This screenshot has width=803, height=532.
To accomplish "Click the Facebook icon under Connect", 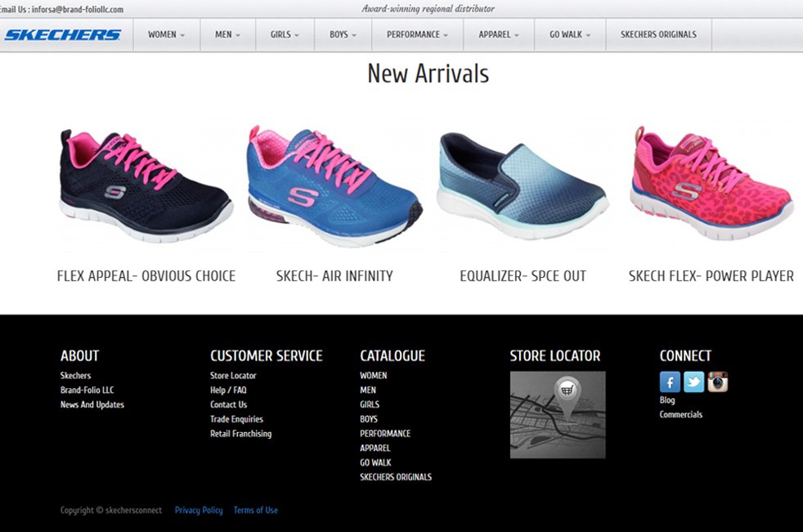I will [x=670, y=382].
